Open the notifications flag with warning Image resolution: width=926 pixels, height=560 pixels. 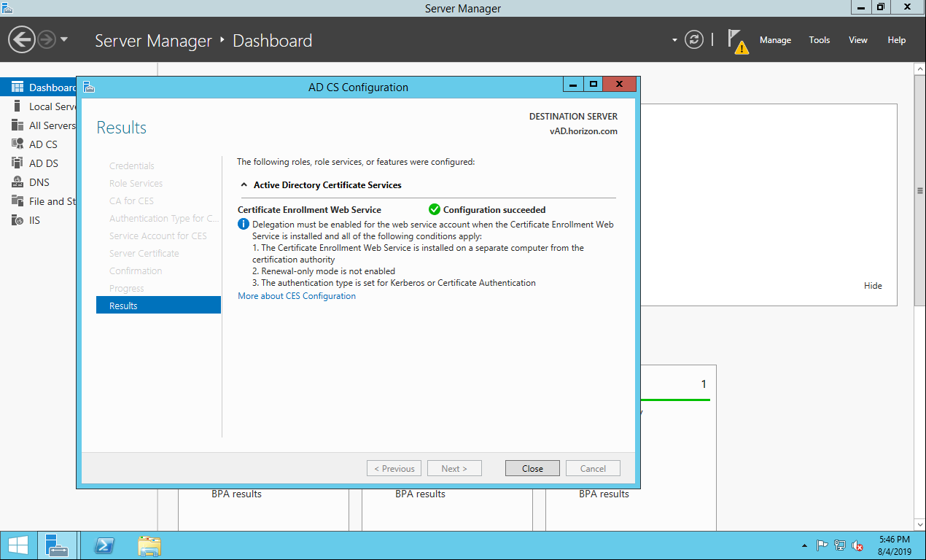tap(738, 41)
